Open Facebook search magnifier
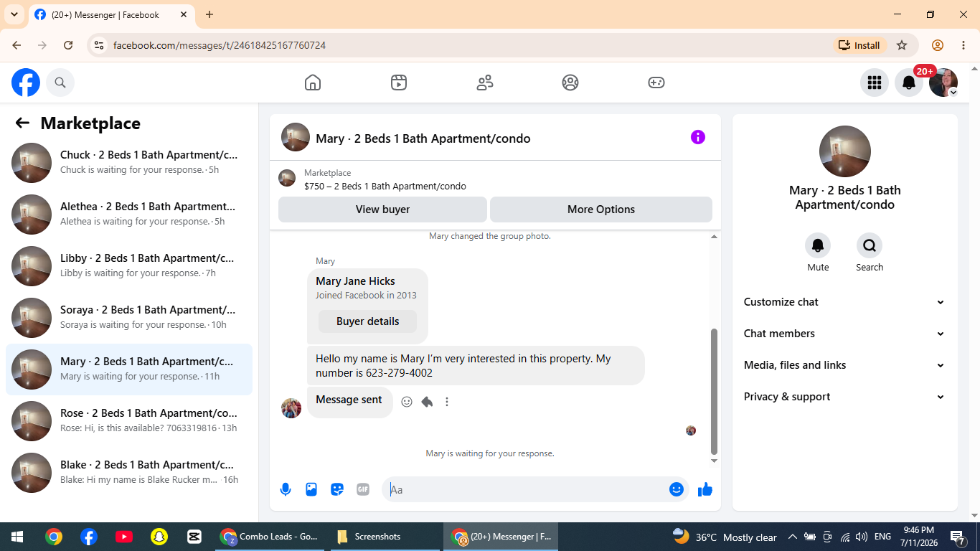The width and height of the screenshot is (980, 551). click(60, 83)
